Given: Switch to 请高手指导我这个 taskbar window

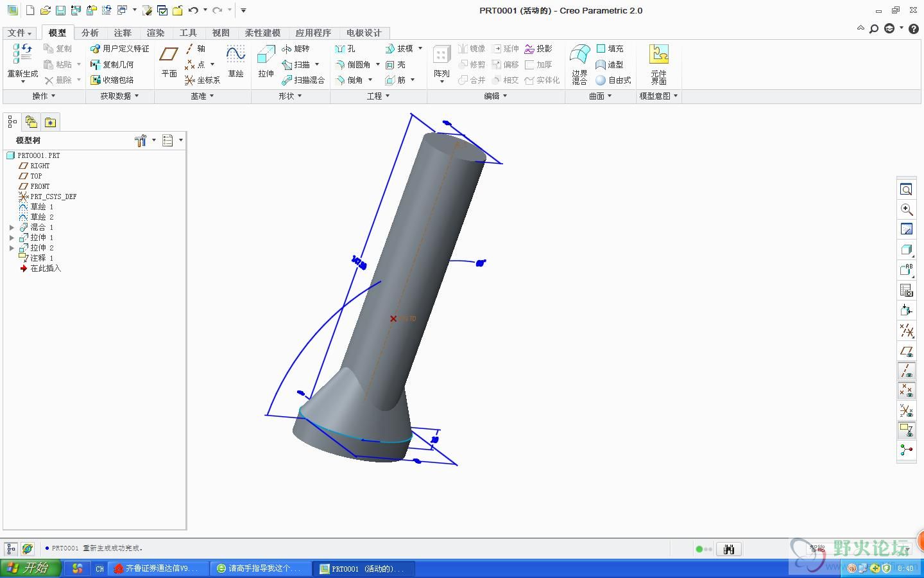Looking at the screenshot, I should pyautogui.click(x=261, y=569).
